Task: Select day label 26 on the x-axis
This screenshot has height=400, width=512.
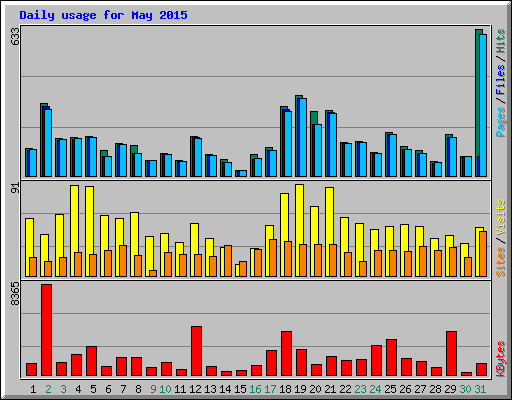Action: tap(405, 389)
